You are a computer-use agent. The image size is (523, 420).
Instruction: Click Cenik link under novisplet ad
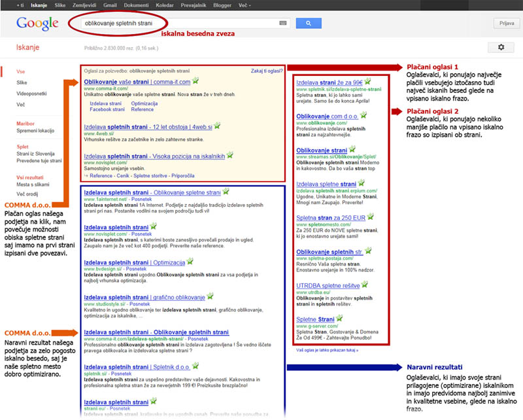[123, 175]
